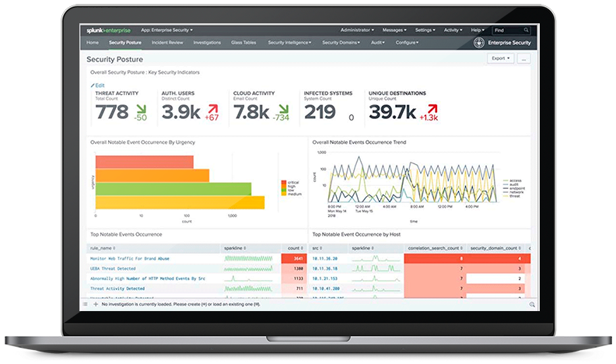Open Abnormally High Number of HTTP Method Events
This screenshot has width=616, height=364.
click(x=148, y=278)
